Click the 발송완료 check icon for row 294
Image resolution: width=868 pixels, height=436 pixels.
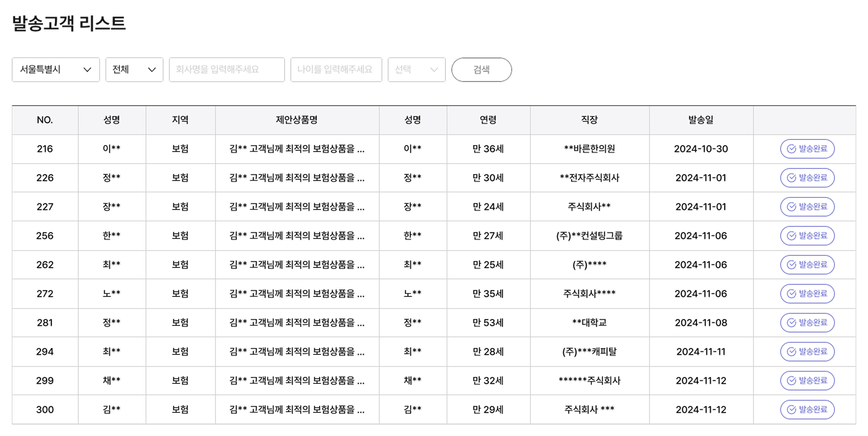pyautogui.click(x=791, y=351)
